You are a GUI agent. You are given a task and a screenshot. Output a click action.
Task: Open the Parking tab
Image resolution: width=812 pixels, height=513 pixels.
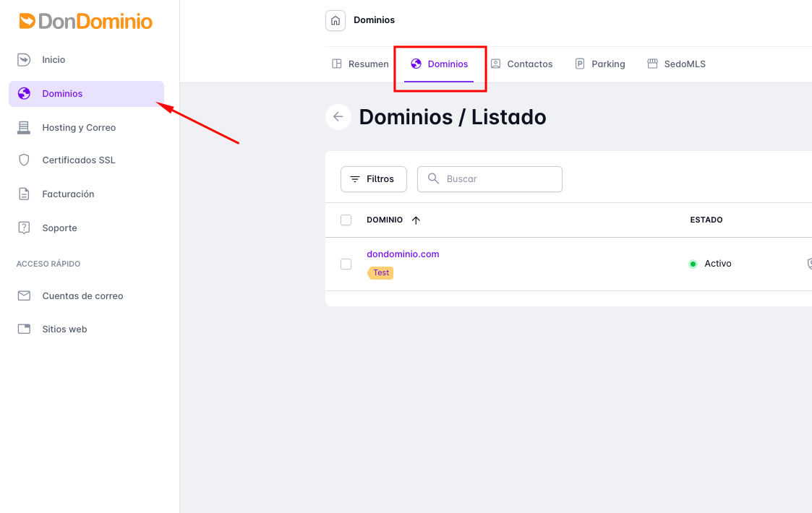(599, 64)
